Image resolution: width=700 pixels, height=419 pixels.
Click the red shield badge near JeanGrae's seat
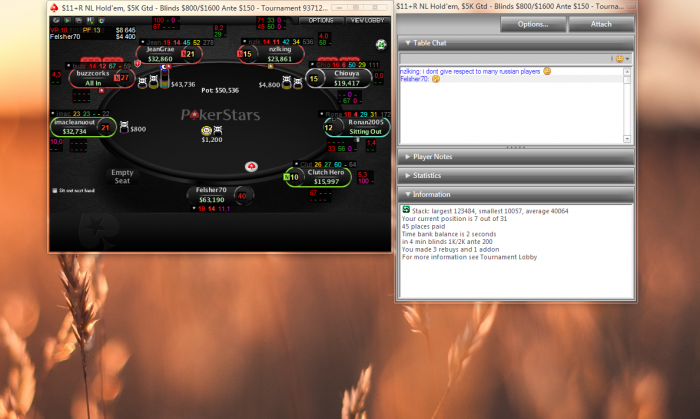point(138,64)
